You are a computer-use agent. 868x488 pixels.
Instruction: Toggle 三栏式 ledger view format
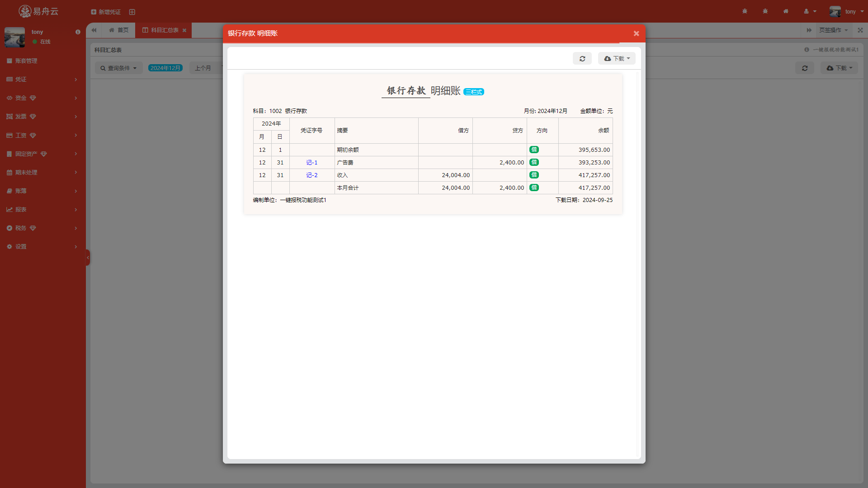pos(473,92)
